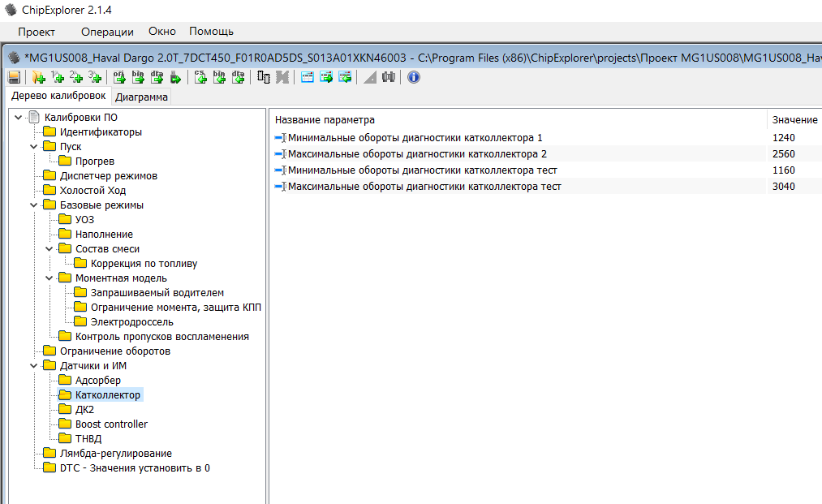This screenshot has width=822, height=504.
Task: Open the Операции menu
Action: pyautogui.click(x=107, y=32)
